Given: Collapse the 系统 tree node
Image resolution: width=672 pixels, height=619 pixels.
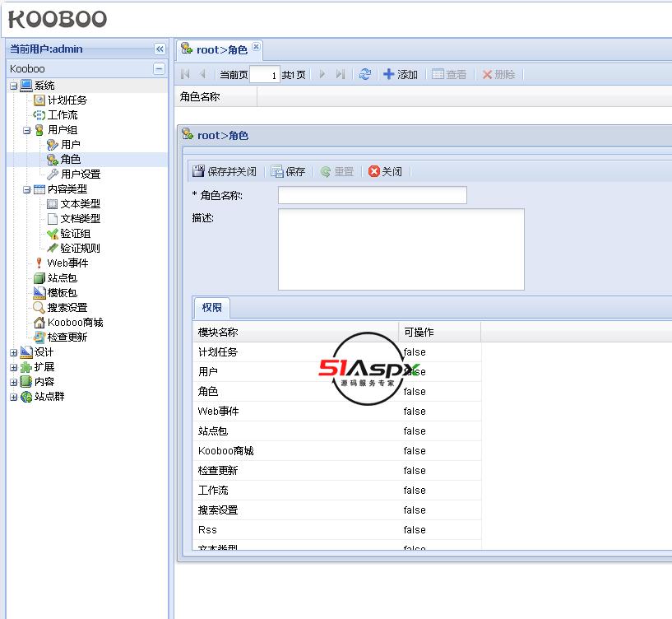Looking at the screenshot, I should point(14,86).
